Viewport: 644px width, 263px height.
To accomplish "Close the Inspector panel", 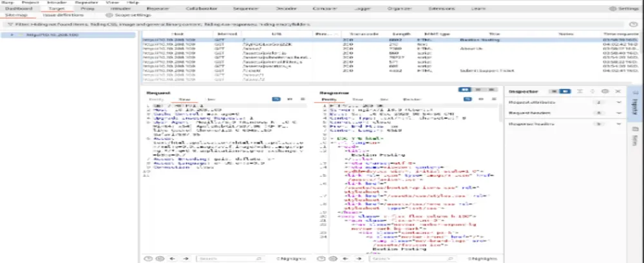I will point(618,91).
